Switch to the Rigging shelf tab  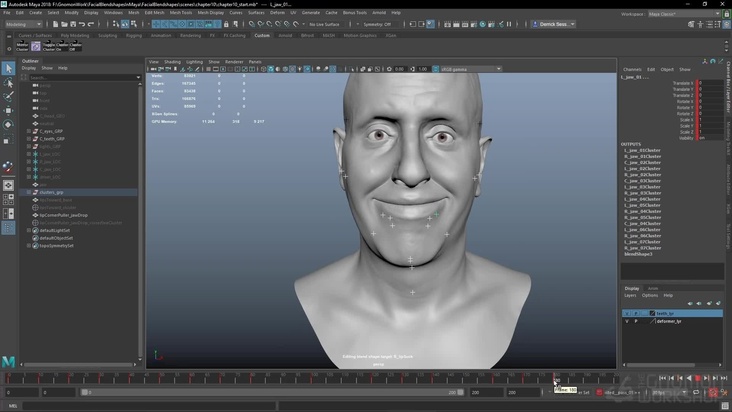click(134, 35)
